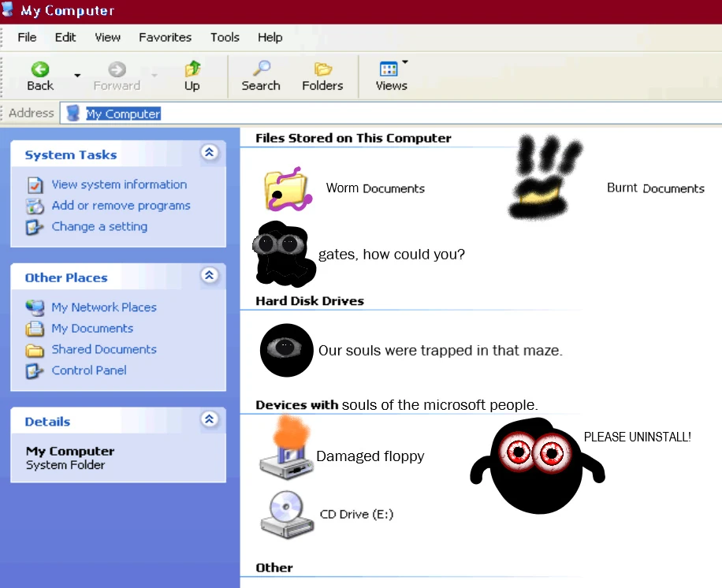Click the 'PLEASE UNINSTALL!' text
The image size is (722, 588).
638,437
